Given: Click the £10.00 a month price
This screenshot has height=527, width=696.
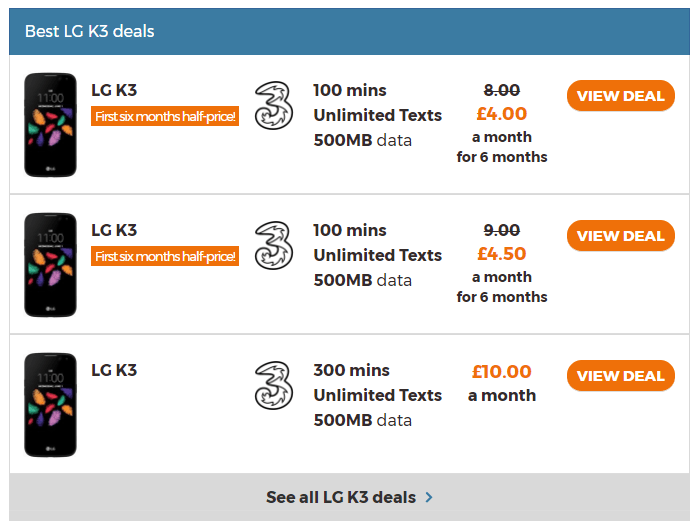Looking at the screenshot, I should click(502, 383).
